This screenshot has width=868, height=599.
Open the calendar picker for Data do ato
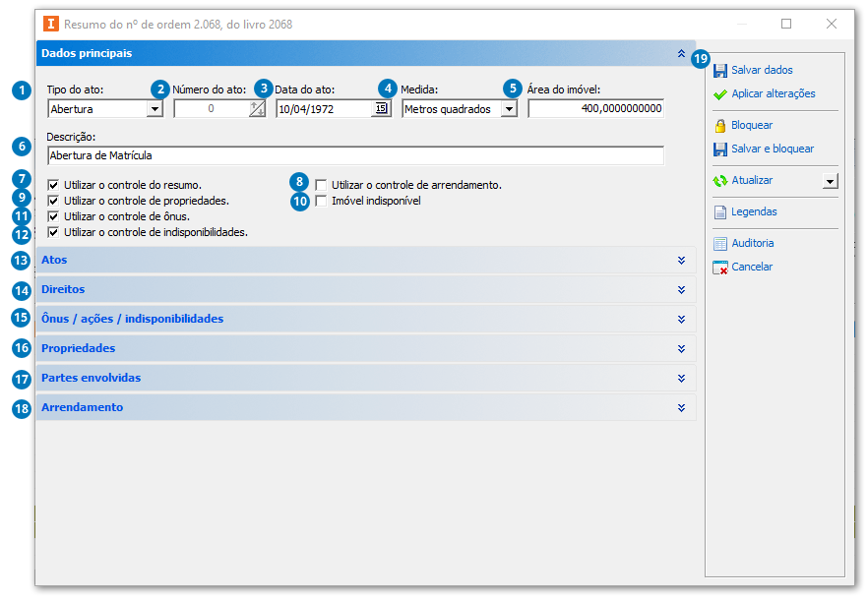coord(380,109)
